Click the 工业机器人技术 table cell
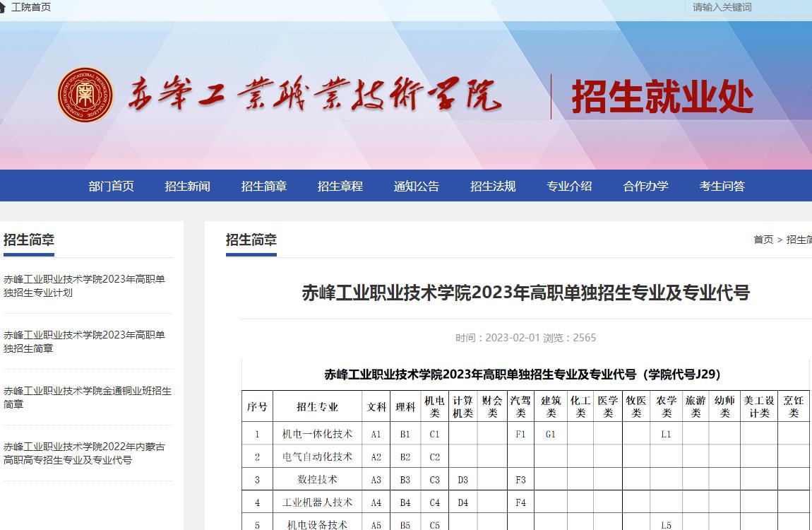 (x=318, y=502)
